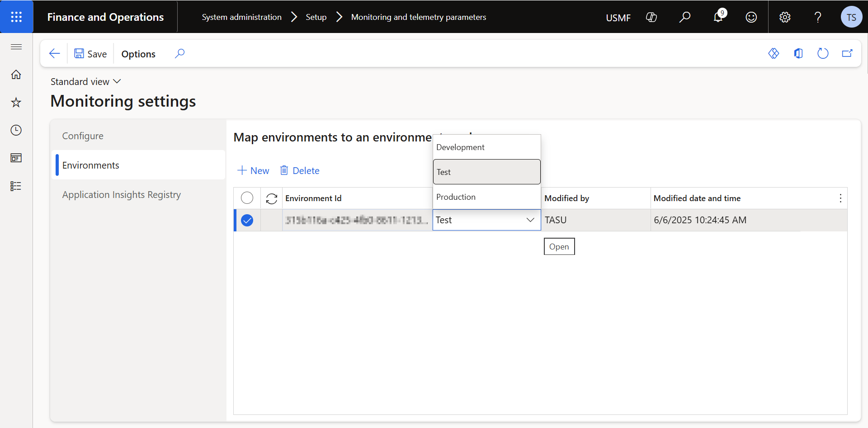Open in Microsoft Office icon
This screenshot has width=868, height=428.
pyautogui.click(x=798, y=53)
